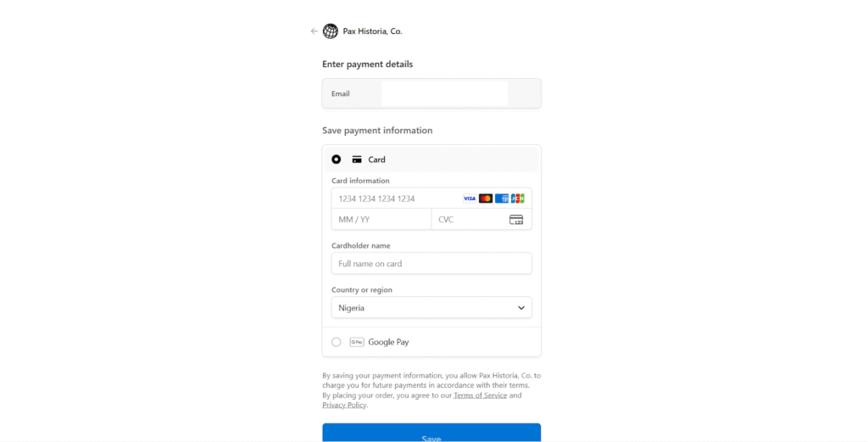The image size is (868, 442).
Task: Open the Privacy Policy link
Action: (x=344, y=406)
